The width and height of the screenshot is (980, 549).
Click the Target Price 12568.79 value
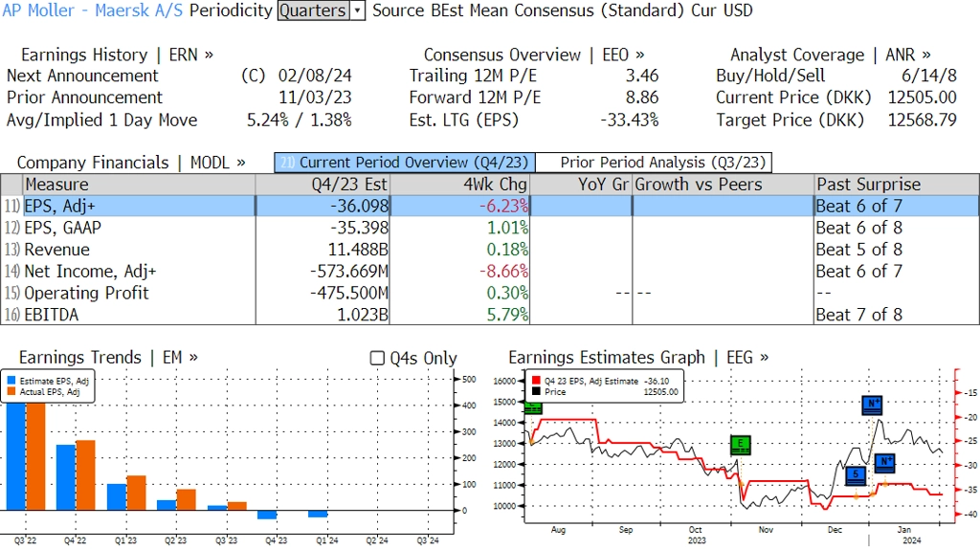click(x=923, y=120)
